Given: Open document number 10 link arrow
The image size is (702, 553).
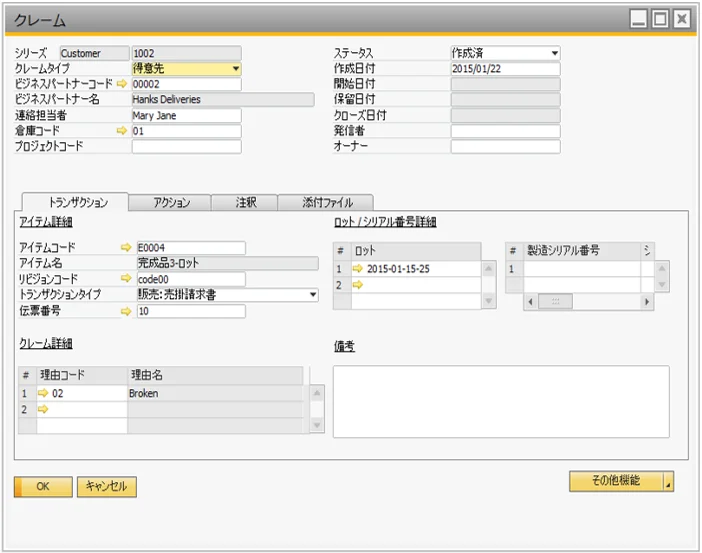Looking at the screenshot, I should (x=126, y=311).
